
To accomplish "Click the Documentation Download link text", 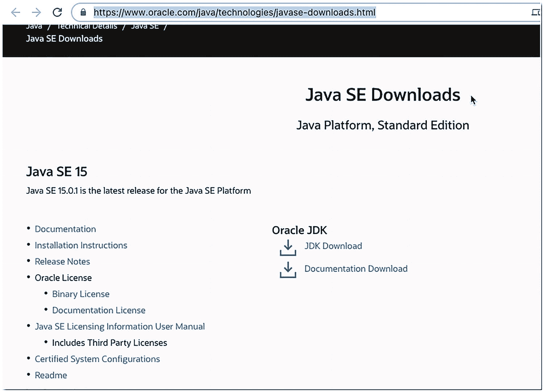I will 356,269.
